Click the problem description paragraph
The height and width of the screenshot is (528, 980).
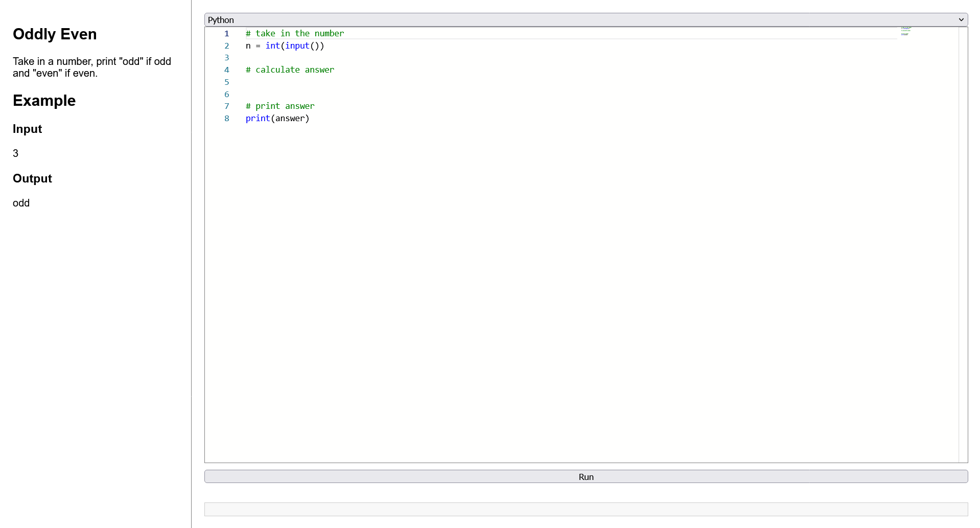tap(92, 67)
